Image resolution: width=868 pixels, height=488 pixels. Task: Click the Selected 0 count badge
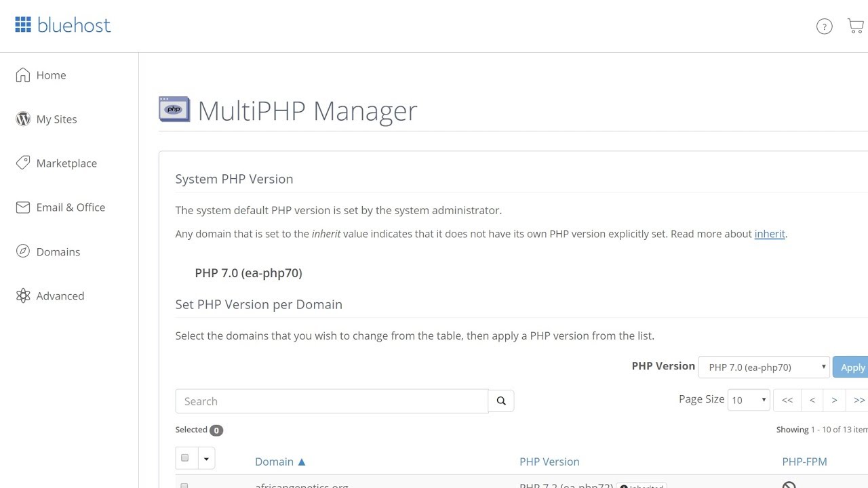point(216,430)
